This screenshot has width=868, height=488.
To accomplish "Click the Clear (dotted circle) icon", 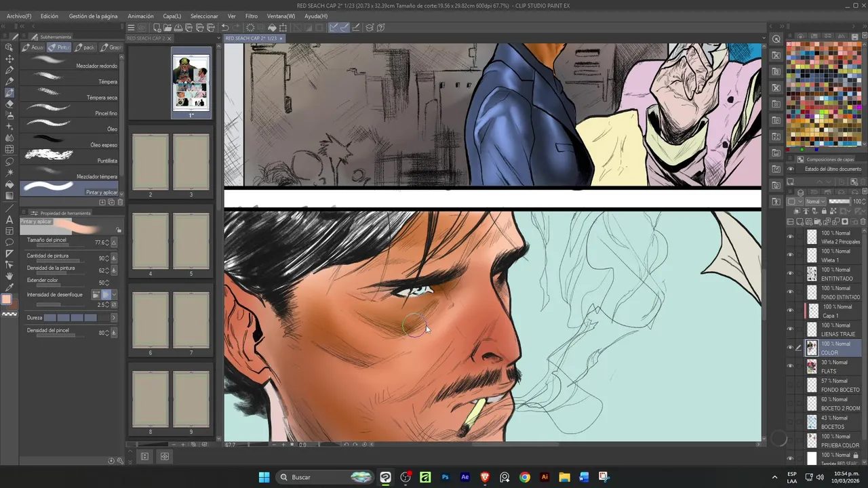I will click(250, 28).
